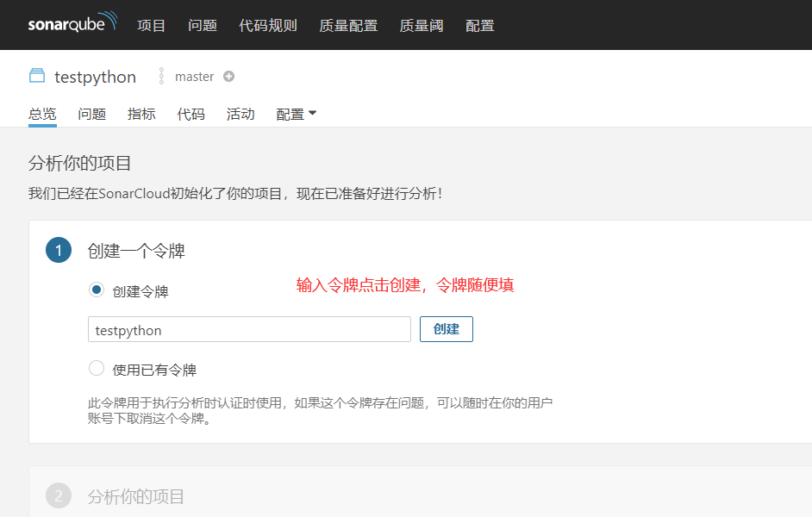Click the 创建 button to create token

click(x=446, y=328)
